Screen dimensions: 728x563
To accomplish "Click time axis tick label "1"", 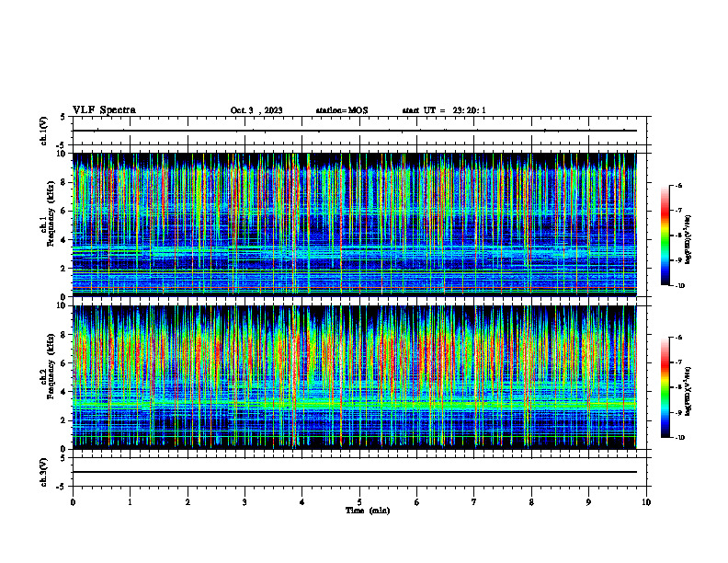I will coord(130,502).
